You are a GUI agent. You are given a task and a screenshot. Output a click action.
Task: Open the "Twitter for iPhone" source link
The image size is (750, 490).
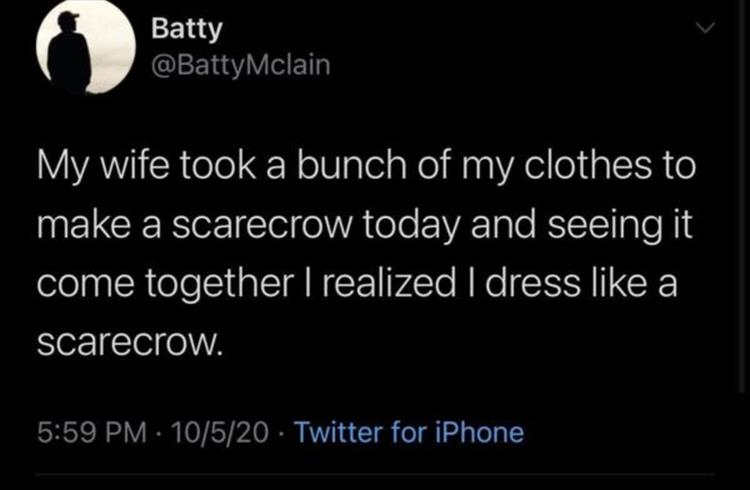point(411,432)
